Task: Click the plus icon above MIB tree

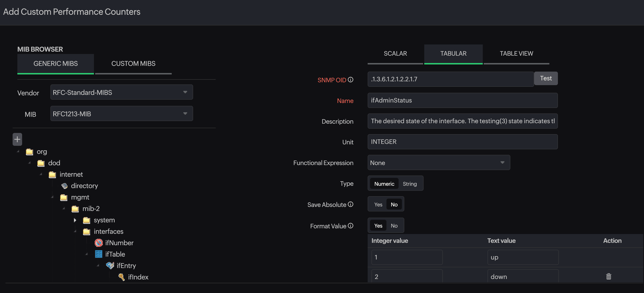Action: coord(17,139)
